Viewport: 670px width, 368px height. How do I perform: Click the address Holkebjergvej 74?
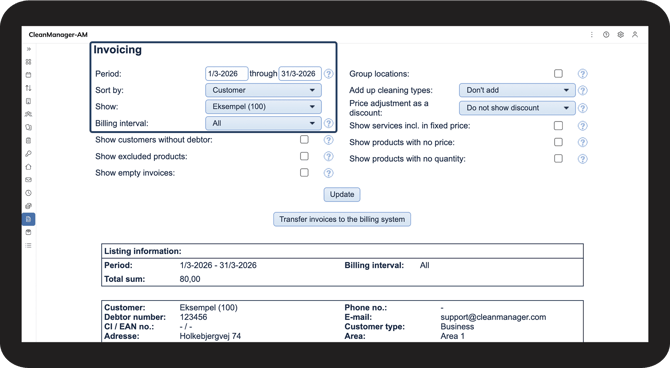point(210,336)
